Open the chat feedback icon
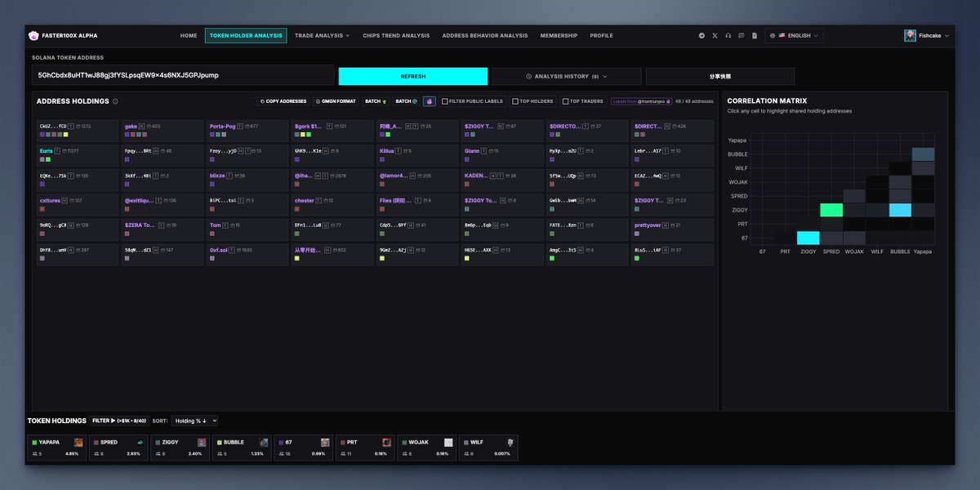 point(742,35)
